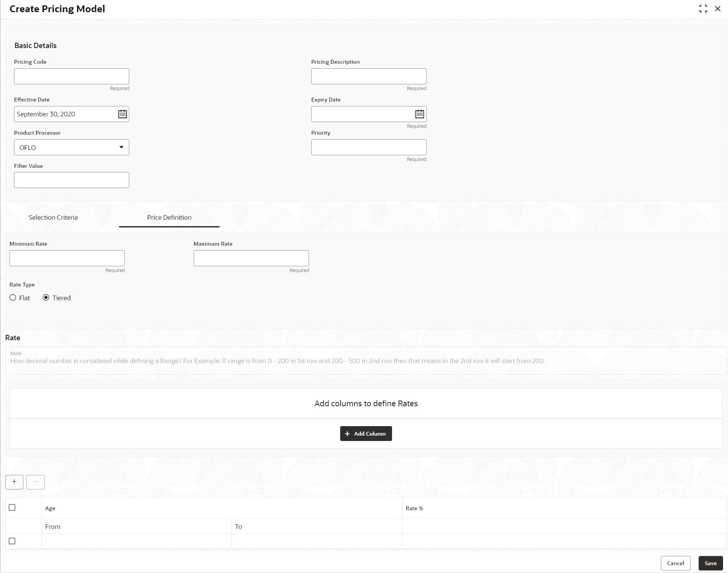Click the Maximum Rate input

click(251, 258)
